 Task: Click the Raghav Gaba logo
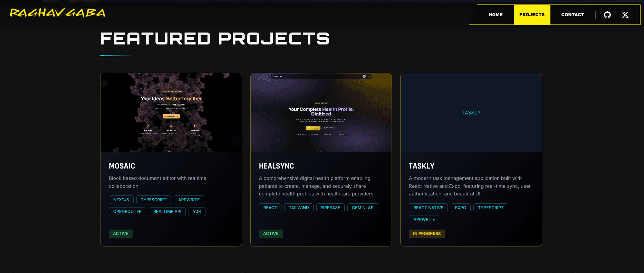click(57, 13)
